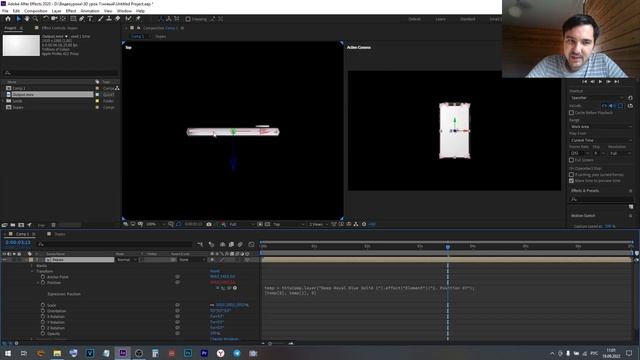The height and width of the screenshot is (360, 640).
Task: Select the Zoom magnifier tool
Action: click(x=36, y=19)
